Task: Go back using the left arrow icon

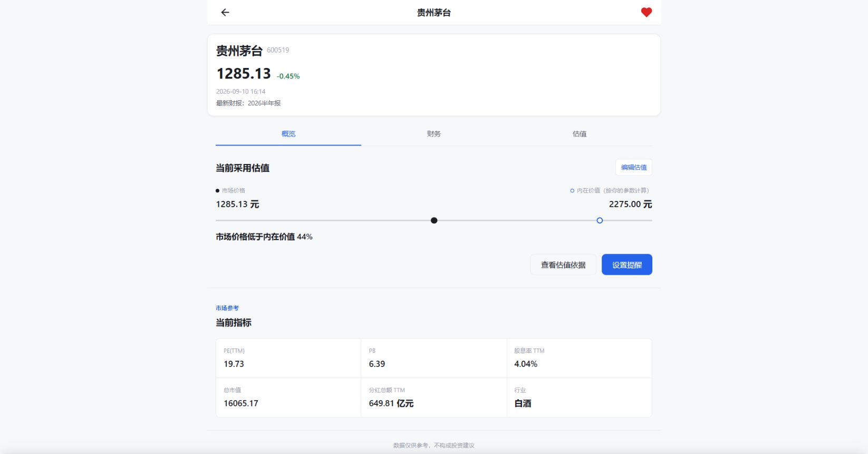Action: [x=225, y=12]
